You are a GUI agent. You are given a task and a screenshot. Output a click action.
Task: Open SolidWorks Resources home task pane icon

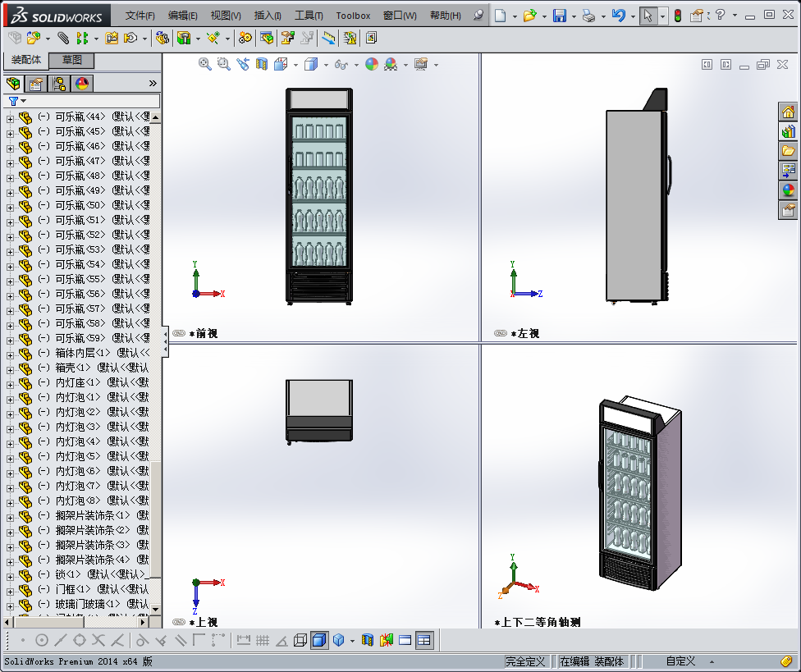788,112
